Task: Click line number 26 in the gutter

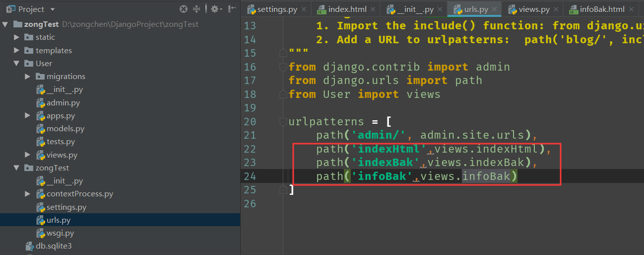Action: point(250,203)
